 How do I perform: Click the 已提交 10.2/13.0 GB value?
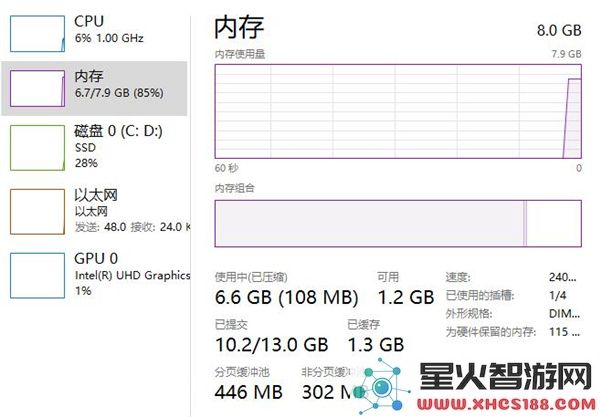[x=272, y=345]
